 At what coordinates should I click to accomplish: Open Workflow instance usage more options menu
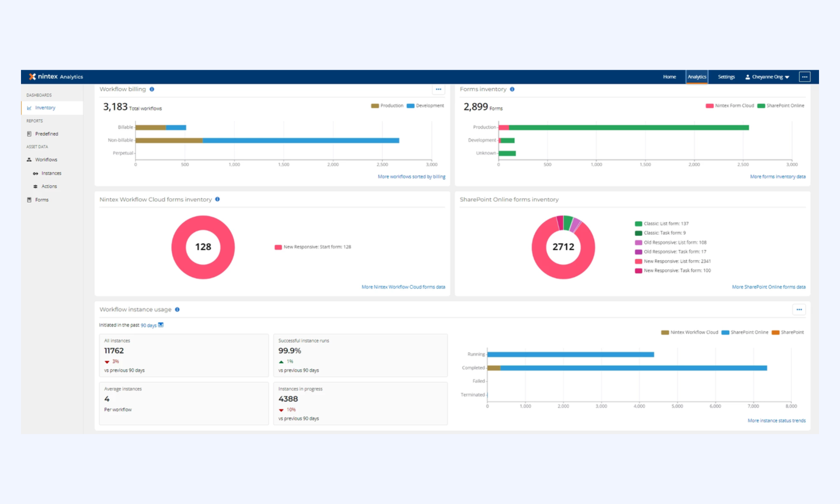[x=799, y=310]
